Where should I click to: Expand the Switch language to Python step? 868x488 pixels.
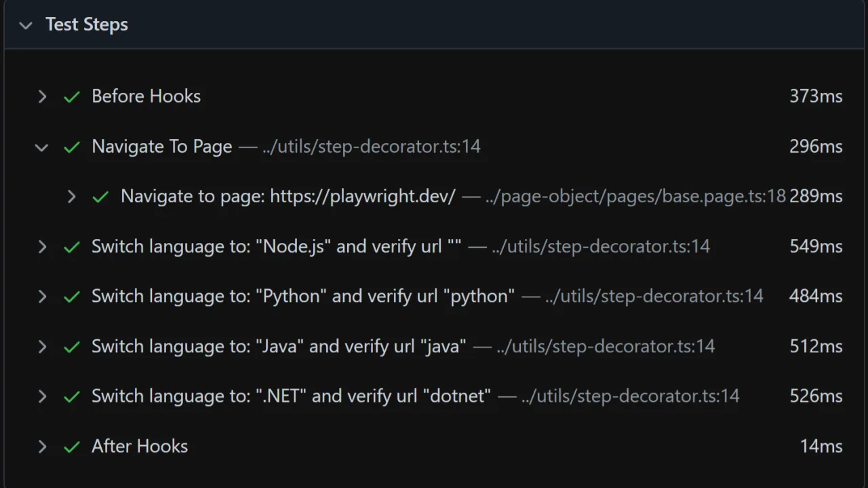42,297
